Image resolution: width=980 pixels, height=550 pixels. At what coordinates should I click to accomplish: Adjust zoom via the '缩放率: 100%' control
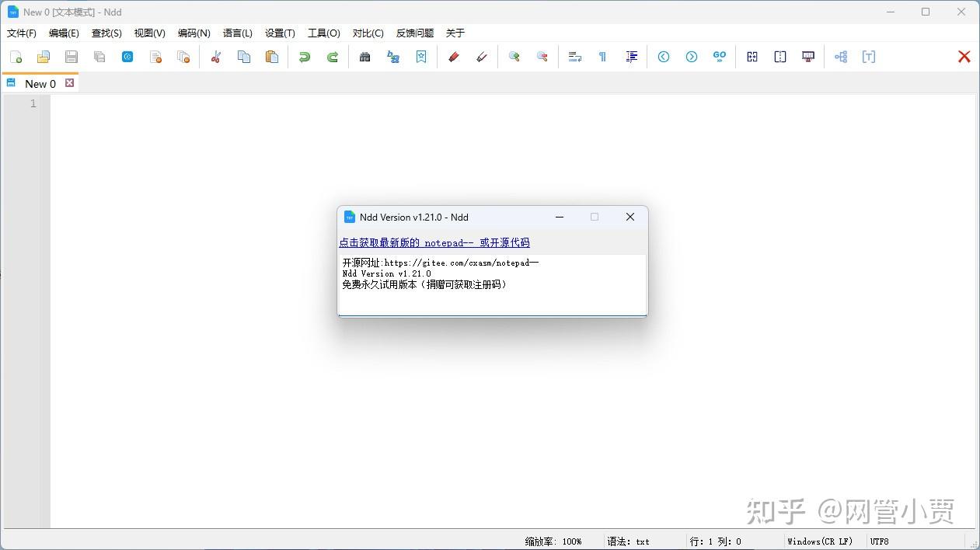[x=553, y=541]
